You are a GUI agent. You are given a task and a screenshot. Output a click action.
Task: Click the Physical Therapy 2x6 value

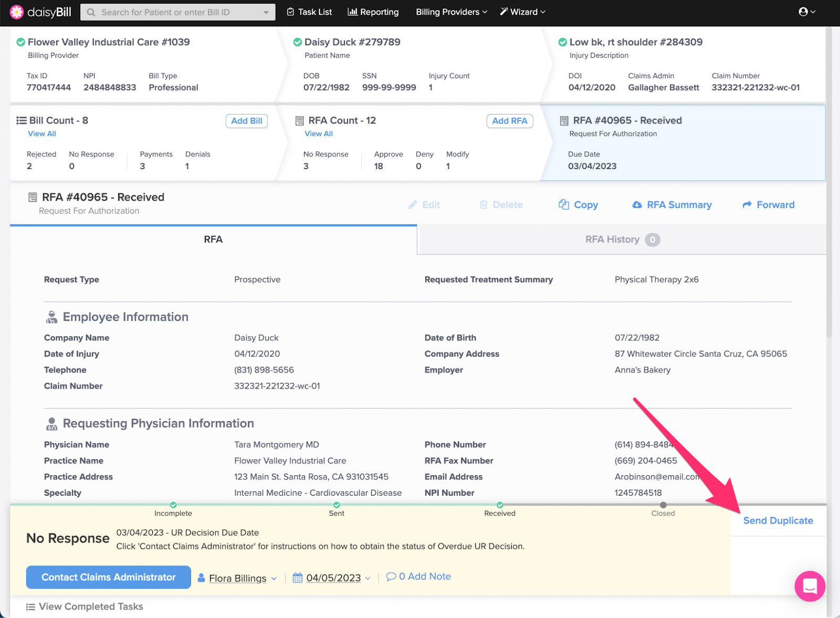[x=657, y=280]
